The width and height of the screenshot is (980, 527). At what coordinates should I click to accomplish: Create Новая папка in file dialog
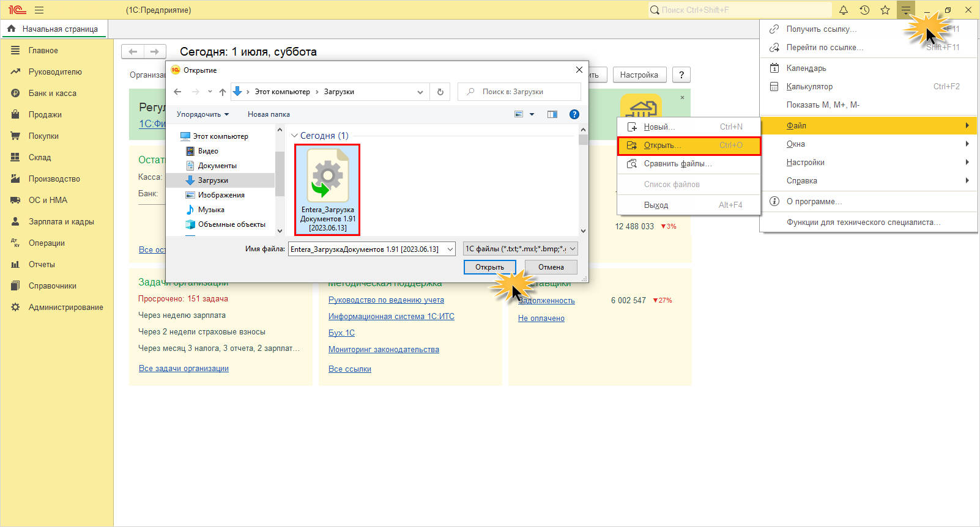pos(269,114)
